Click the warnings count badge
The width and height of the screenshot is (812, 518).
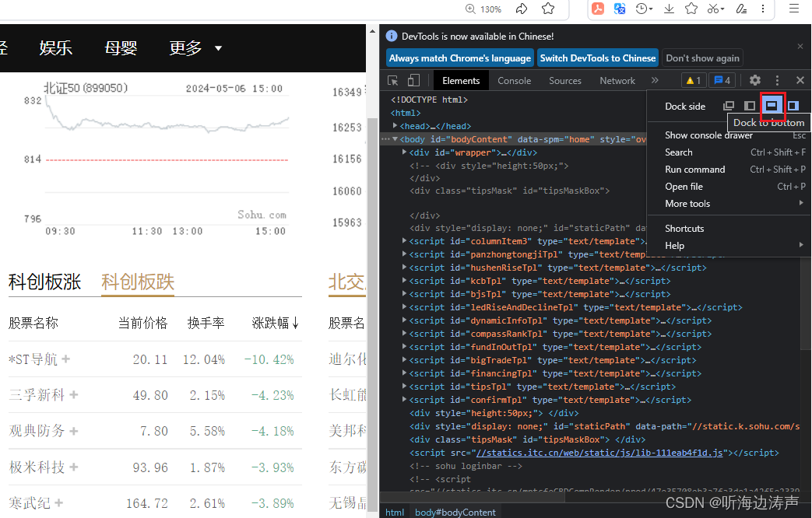(694, 80)
